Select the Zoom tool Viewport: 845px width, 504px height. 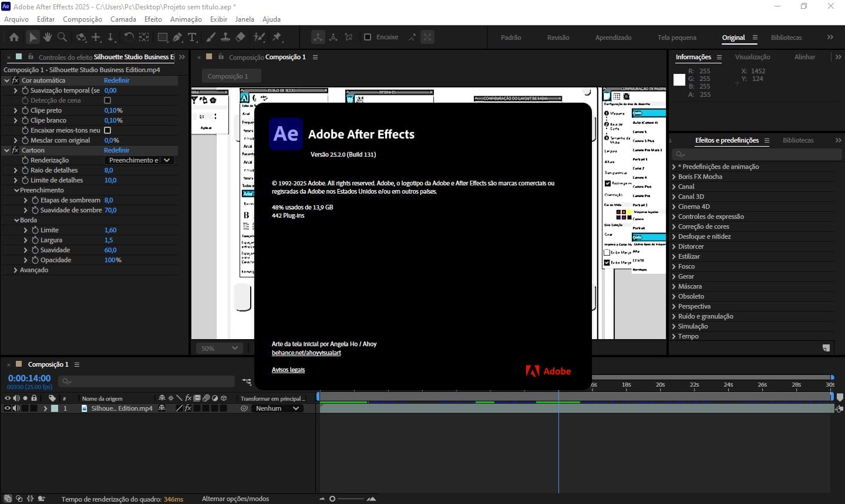pyautogui.click(x=62, y=37)
